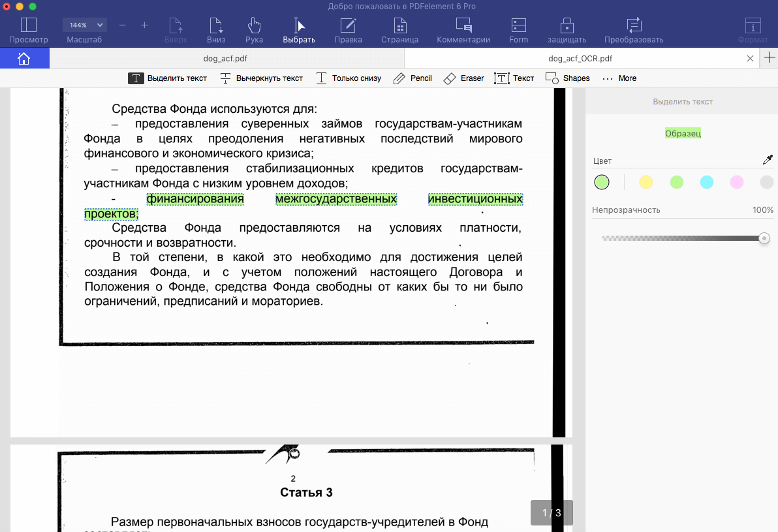Open the Комментарии tab
This screenshot has height=532, width=778.
pyautogui.click(x=463, y=30)
